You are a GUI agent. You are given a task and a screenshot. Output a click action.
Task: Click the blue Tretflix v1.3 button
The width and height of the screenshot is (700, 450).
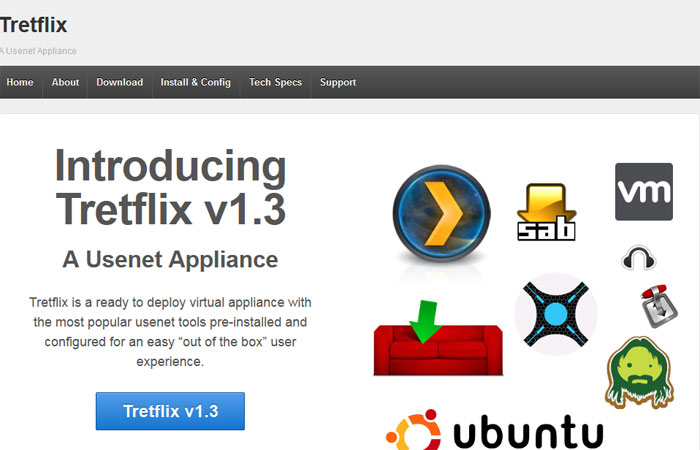(170, 411)
